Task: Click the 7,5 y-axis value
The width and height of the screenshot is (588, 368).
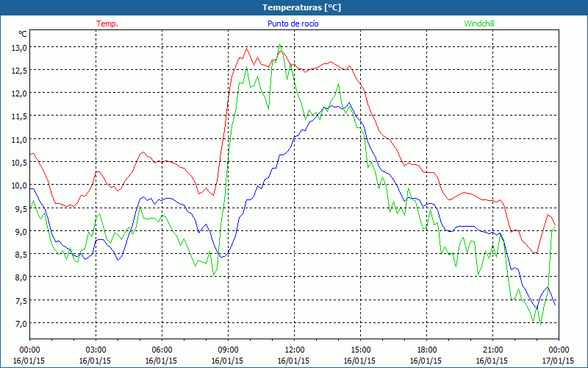Action: [x=22, y=300]
